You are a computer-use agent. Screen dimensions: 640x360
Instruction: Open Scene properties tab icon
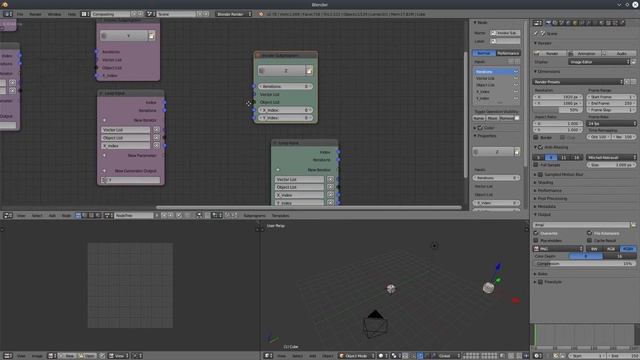[x=562, y=23]
